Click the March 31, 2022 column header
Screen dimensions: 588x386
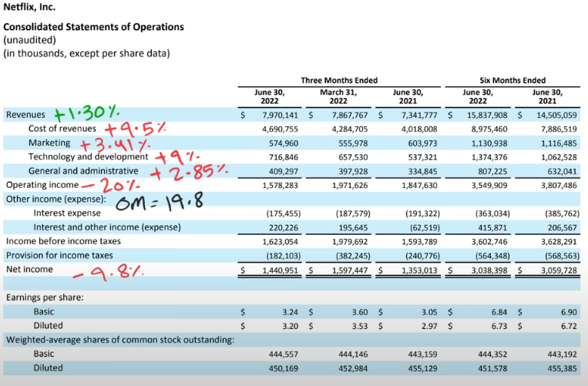pyautogui.click(x=338, y=96)
